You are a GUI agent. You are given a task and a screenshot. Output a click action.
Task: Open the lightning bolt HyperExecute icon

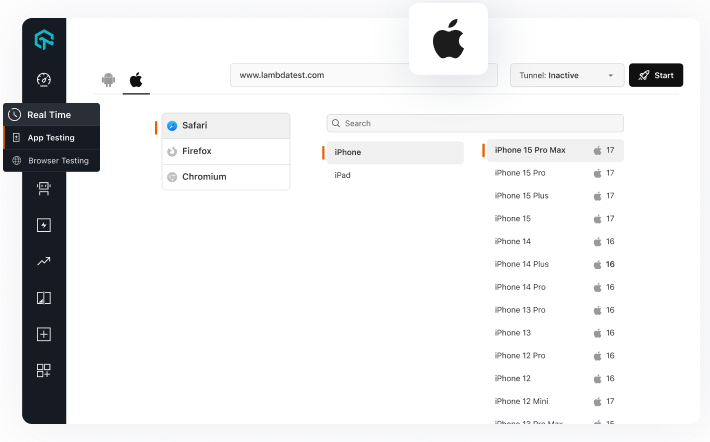click(44, 225)
